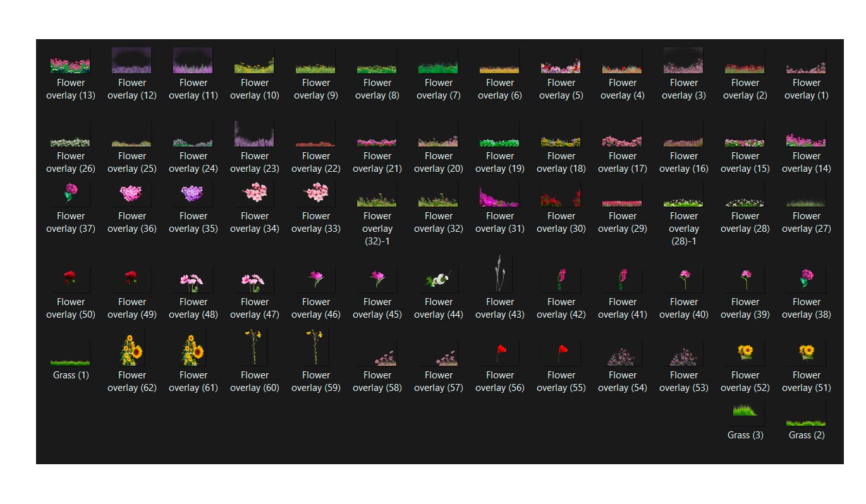Screen dimensions: 866x504
Task: Choose the Flower overlay (25) thumbnail
Action: point(131,134)
